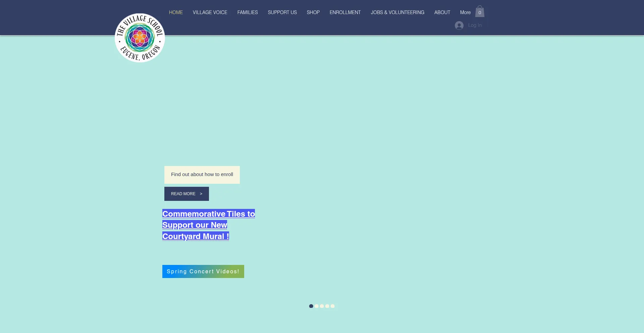
Task: Select the fourth slideshow dot
Action: [327, 306]
